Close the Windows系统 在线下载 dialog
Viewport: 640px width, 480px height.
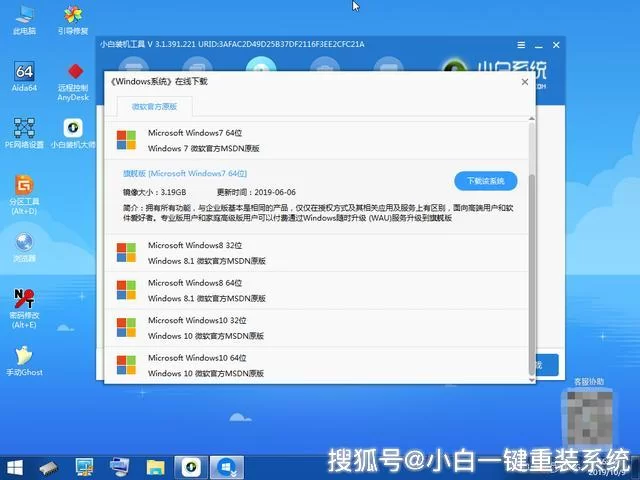coord(521,81)
